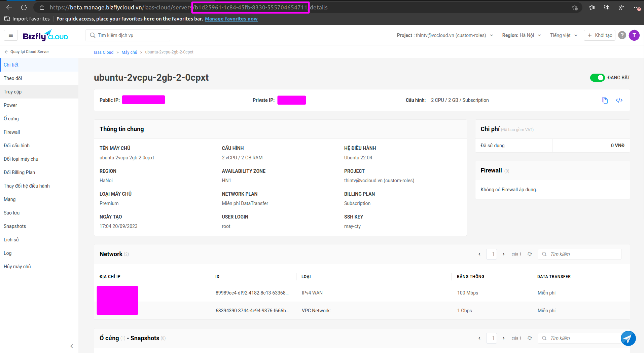Open the Region Hà Nội dropdown
This screenshot has height=353, width=644.
pos(521,35)
